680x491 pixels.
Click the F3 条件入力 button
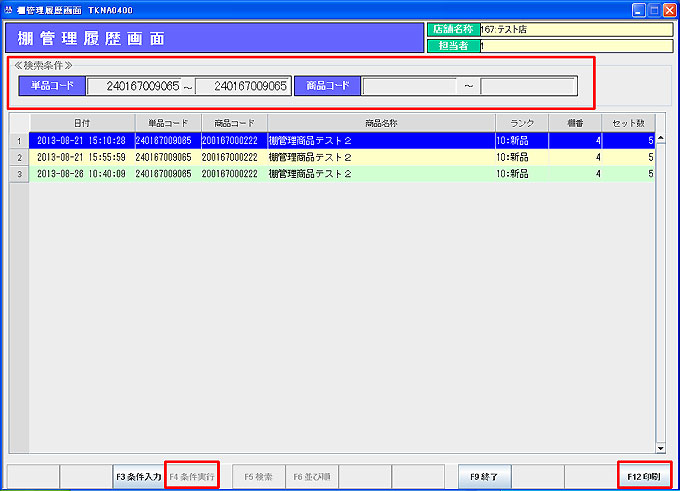point(138,477)
